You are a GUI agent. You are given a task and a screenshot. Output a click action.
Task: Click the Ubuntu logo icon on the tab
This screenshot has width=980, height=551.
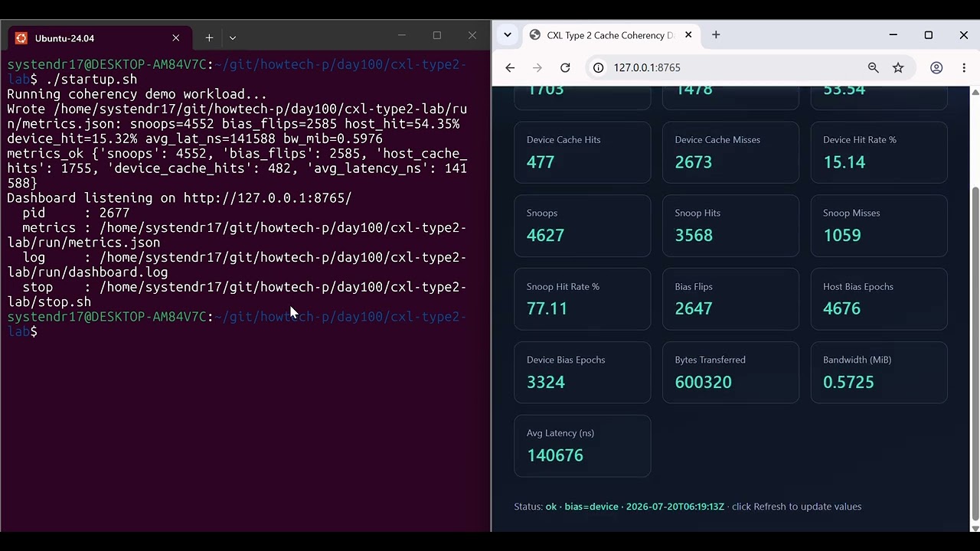(x=21, y=38)
